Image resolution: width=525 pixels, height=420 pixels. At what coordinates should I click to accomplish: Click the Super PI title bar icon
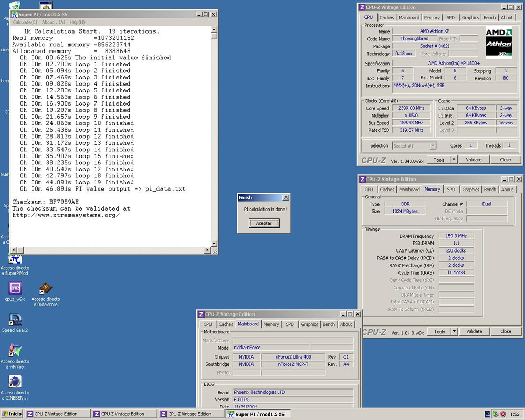(x=14, y=14)
